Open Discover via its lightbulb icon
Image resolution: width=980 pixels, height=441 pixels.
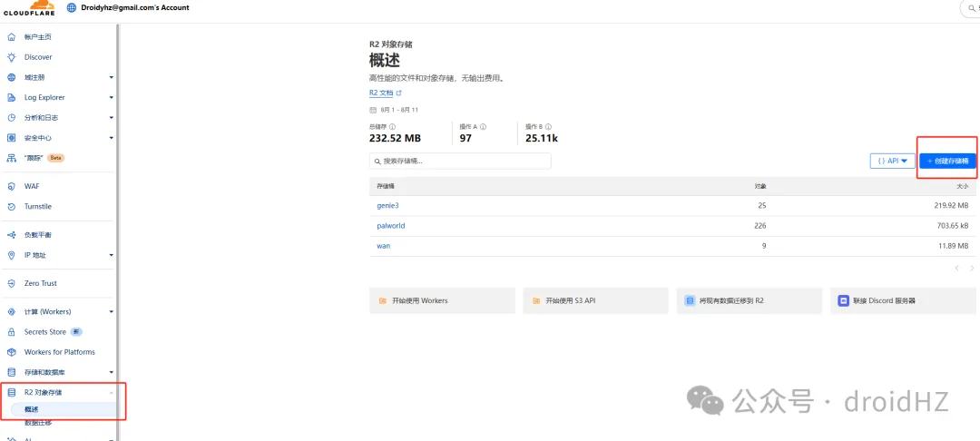point(11,57)
